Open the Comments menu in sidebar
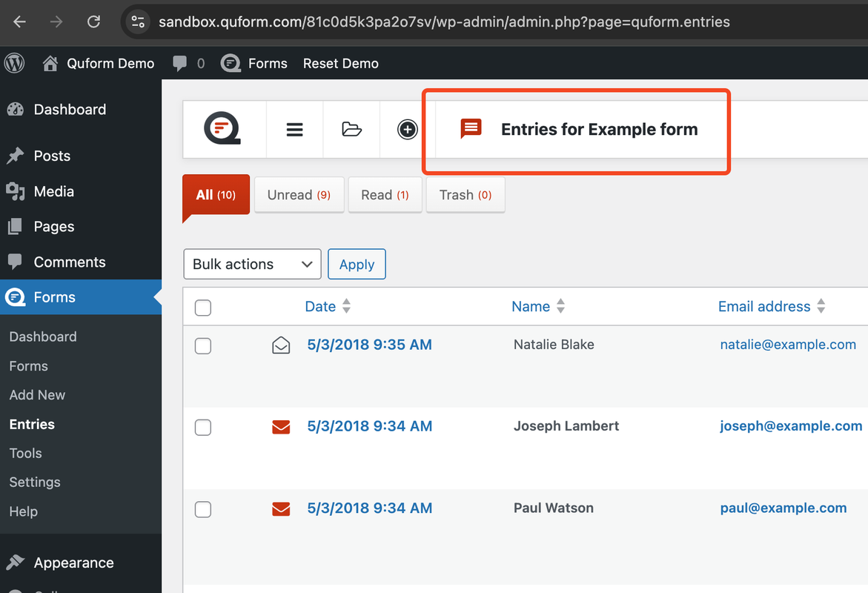This screenshot has height=593, width=868. click(70, 262)
